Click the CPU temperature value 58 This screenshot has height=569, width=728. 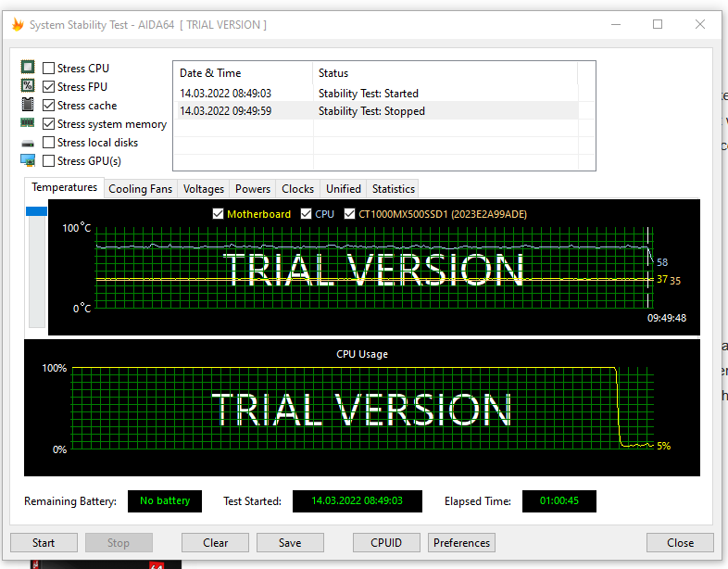point(662,262)
